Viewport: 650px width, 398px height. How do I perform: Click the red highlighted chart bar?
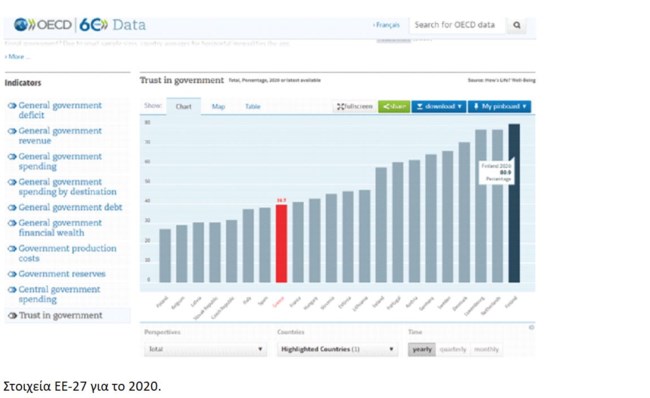coord(281,243)
